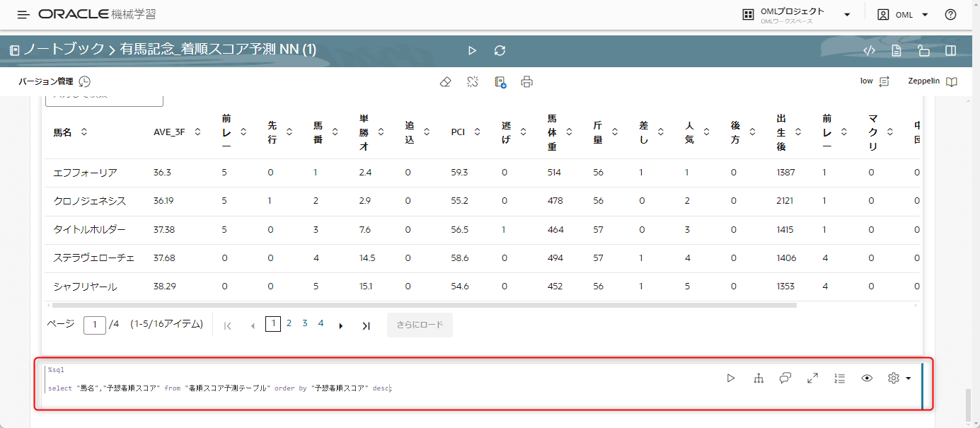Open the hamburger navigation menu
980x428 pixels.
pyautogui.click(x=23, y=15)
